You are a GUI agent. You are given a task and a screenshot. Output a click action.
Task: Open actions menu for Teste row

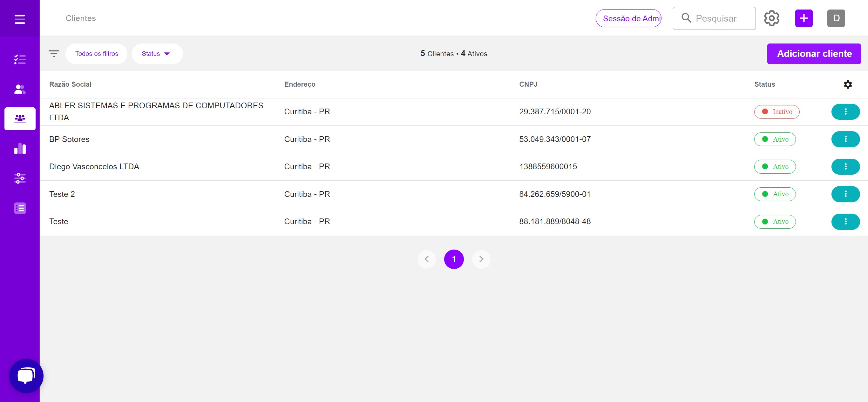845,222
